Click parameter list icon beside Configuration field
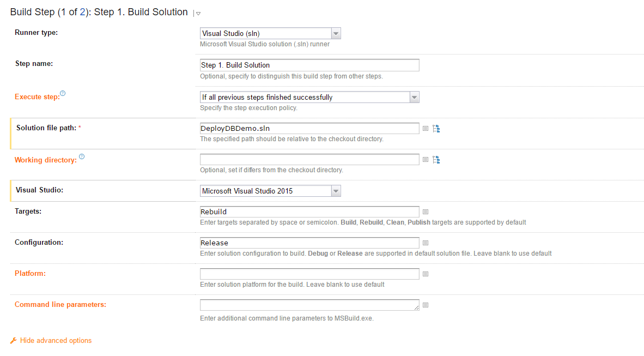The height and width of the screenshot is (356, 644). [x=426, y=243]
